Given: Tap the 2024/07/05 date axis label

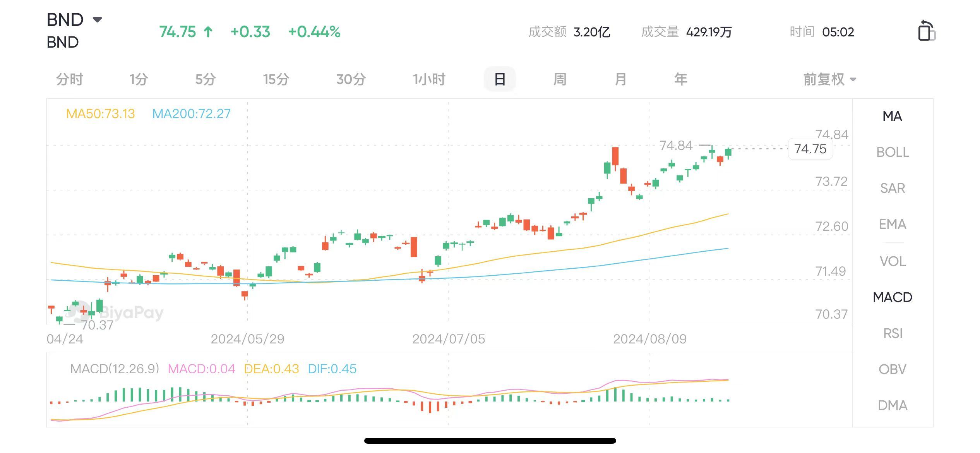Looking at the screenshot, I should (449, 339).
